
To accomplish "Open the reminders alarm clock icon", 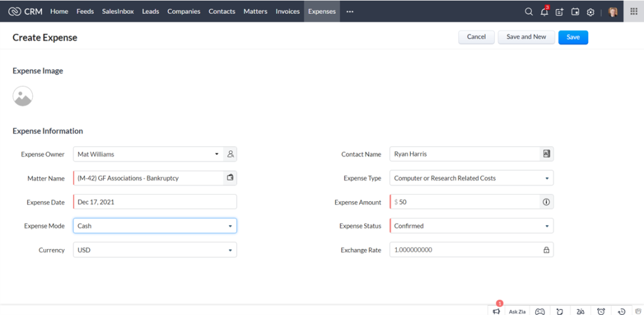I will coord(601,311).
